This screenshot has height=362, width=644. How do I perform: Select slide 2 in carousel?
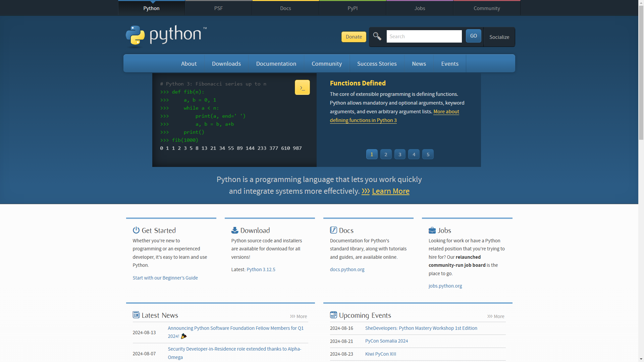[x=386, y=155]
